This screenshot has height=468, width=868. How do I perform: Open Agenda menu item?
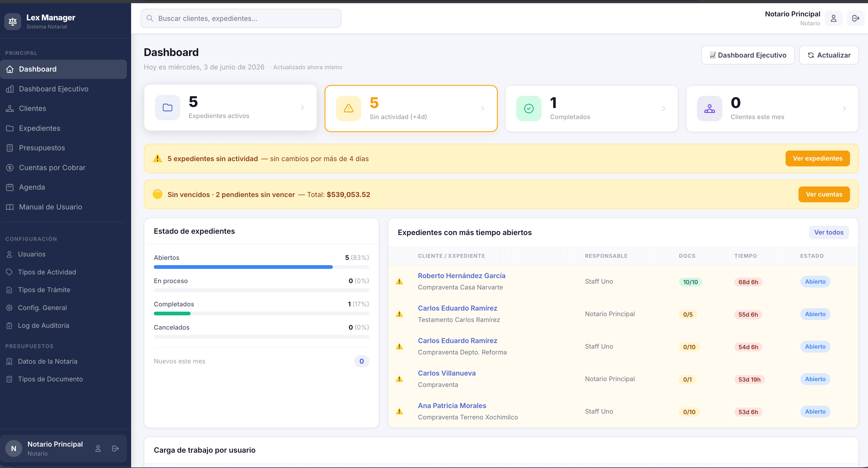pos(64,187)
